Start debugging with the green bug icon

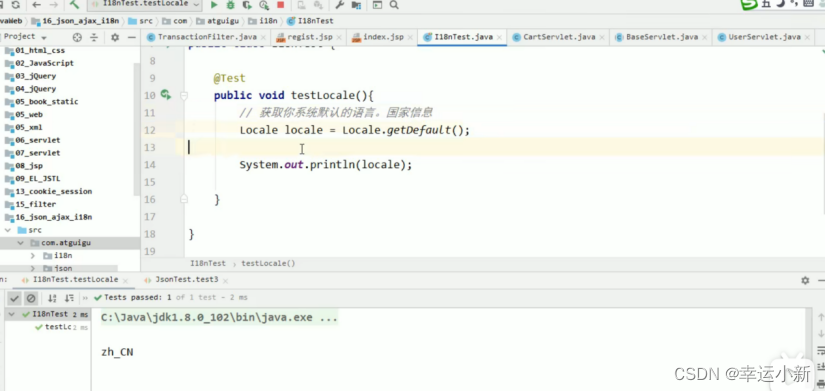(x=231, y=5)
